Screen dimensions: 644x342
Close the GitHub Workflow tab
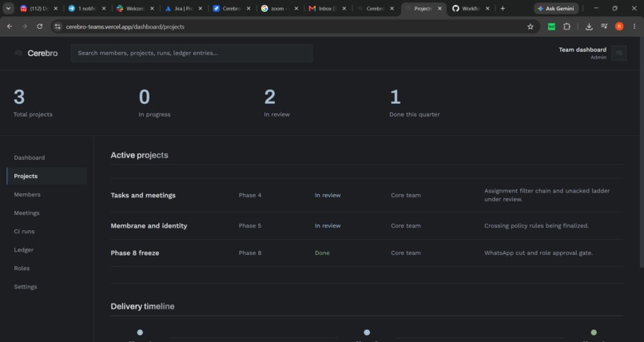tap(487, 8)
